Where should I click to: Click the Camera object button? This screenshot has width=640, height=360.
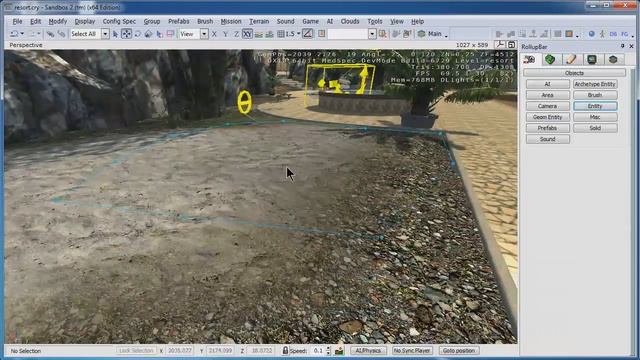click(548, 106)
